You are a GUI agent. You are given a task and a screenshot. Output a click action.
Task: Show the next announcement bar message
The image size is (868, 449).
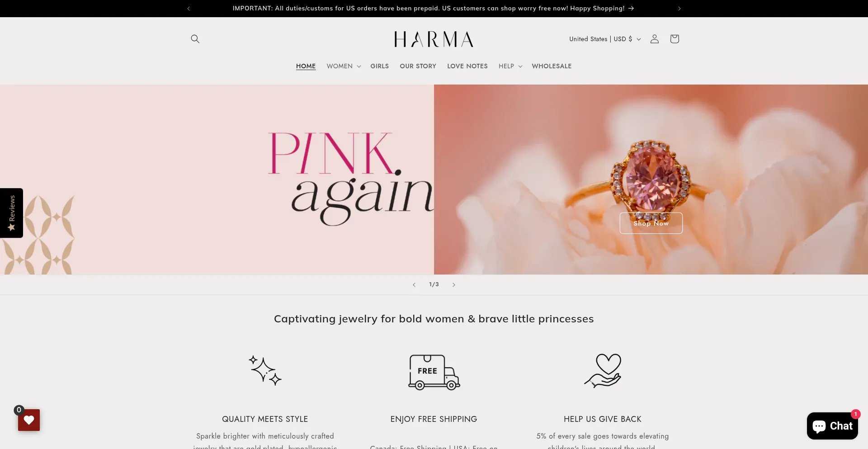(x=679, y=9)
